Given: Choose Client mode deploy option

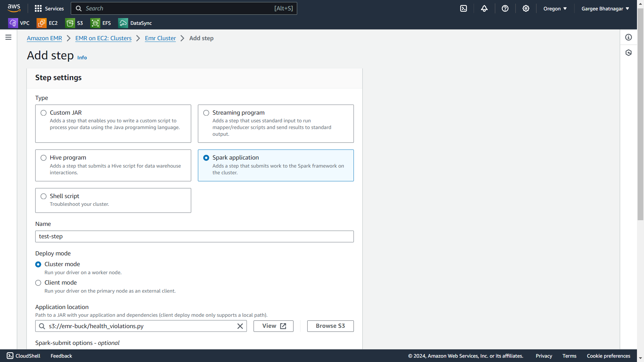Looking at the screenshot, I should tap(38, 283).
